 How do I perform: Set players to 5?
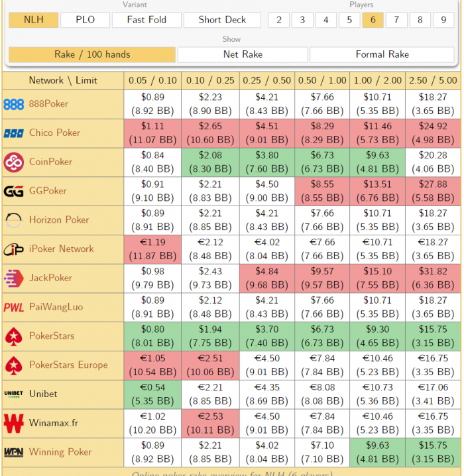point(349,20)
